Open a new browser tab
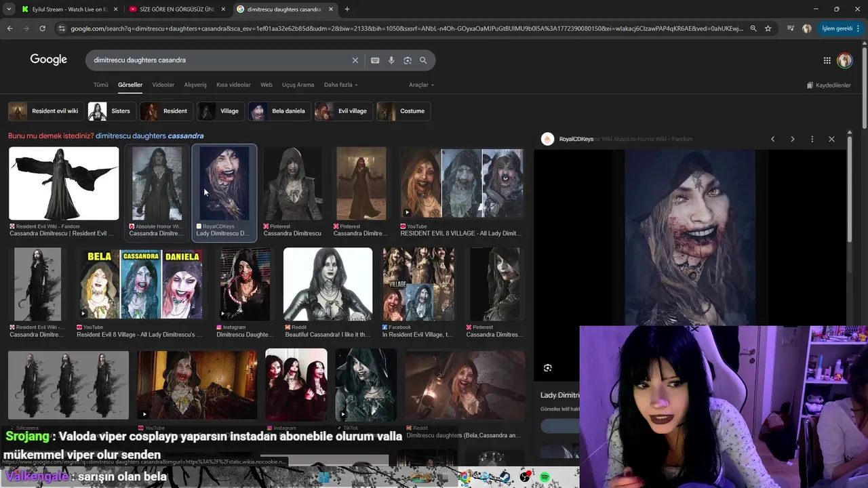Image resolution: width=868 pixels, height=488 pixels. click(x=347, y=9)
